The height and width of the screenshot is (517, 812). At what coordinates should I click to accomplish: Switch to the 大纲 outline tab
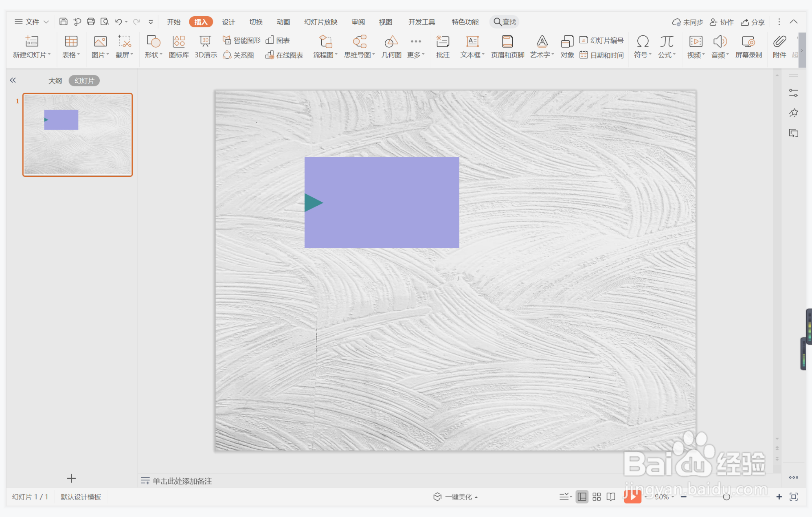coord(55,81)
